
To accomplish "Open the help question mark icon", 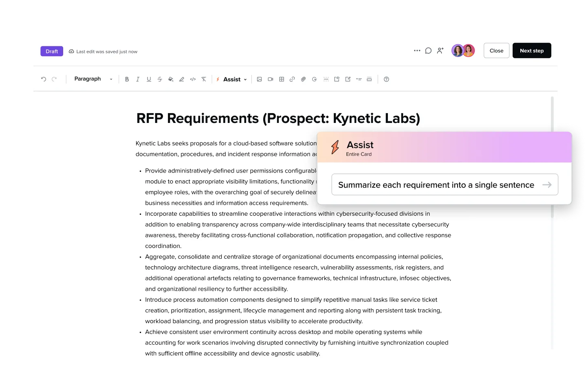I will pos(386,79).
